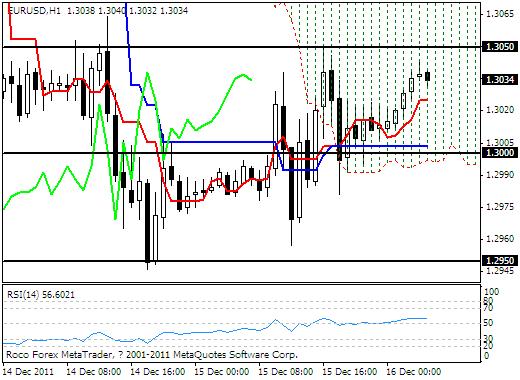Screen dimensions: 520x380
Task: Click the Roco Forex MetaTrader copyright text
Action: [x=152, y=354]
